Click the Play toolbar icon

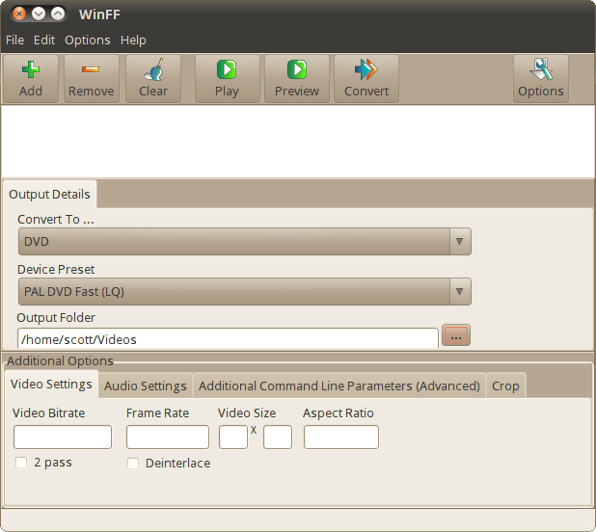[x=227, y=70]
